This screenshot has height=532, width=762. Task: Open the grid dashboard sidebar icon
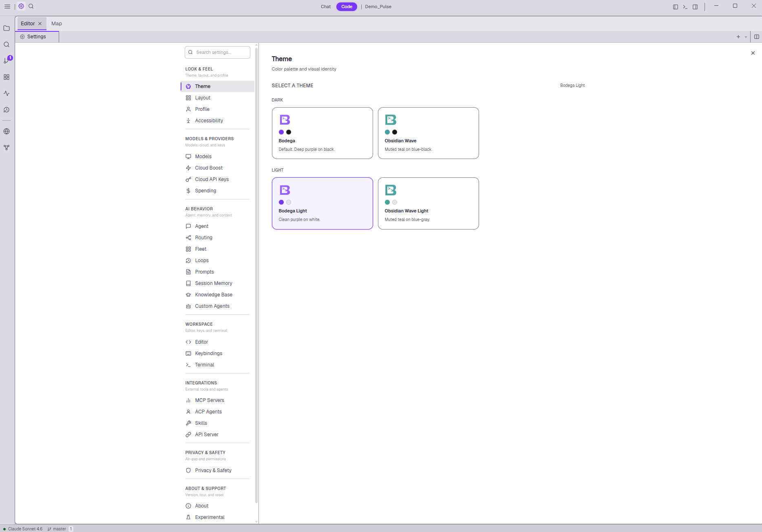(x=7, y=77)
